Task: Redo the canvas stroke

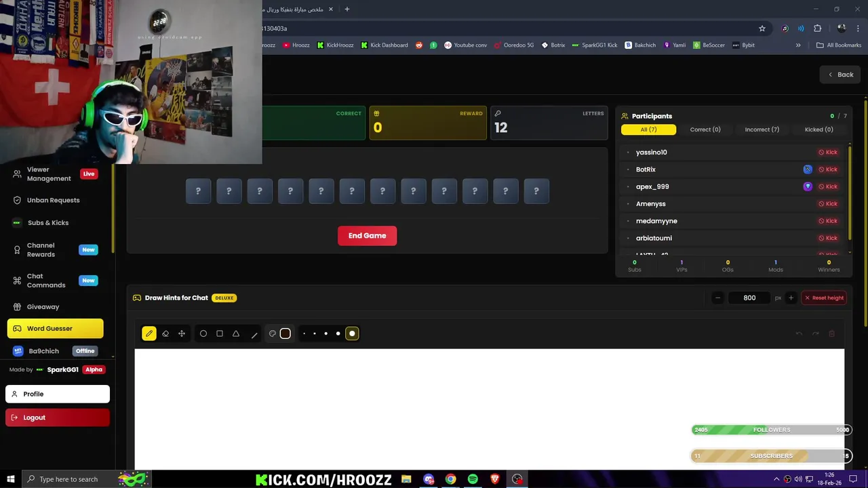Action: [815, 333]
